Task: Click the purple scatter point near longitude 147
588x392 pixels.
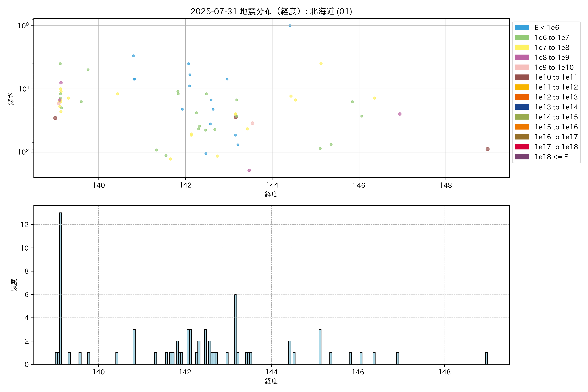Action: (400, 114)
